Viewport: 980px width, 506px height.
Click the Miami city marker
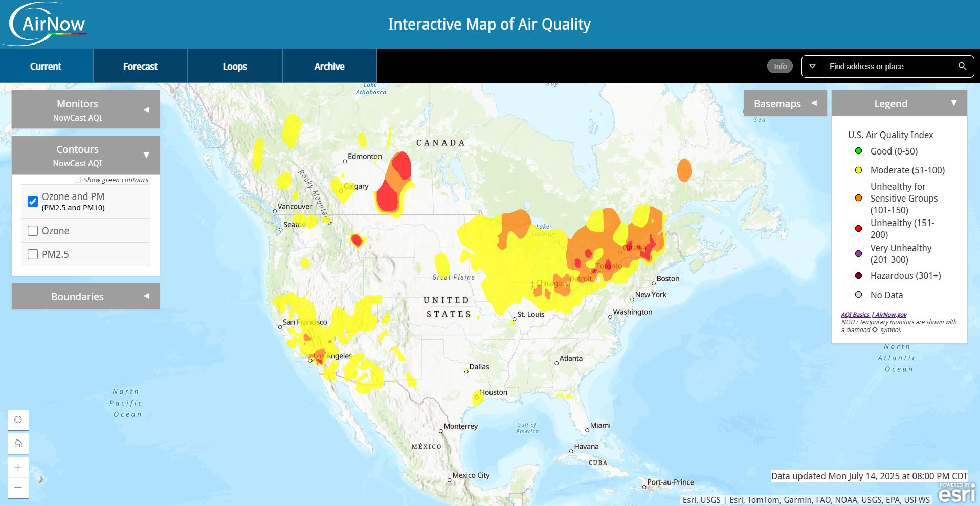[587, 430]
